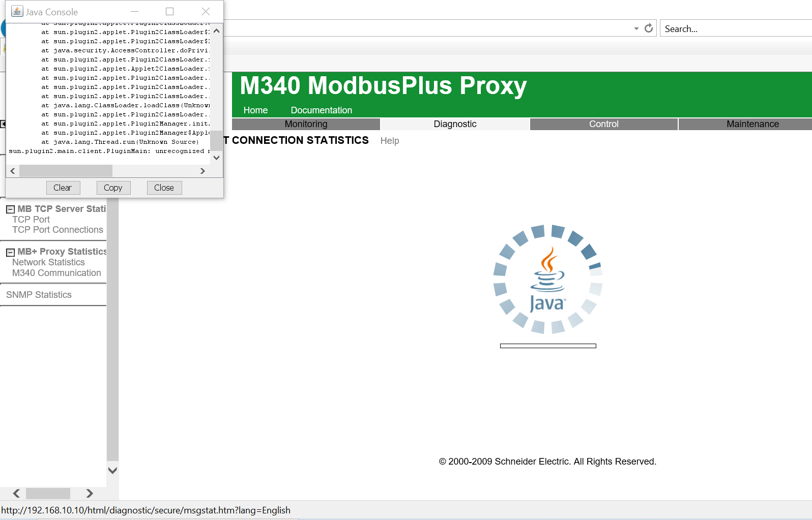This screenshot has height=520, width=812.
Task: Refresh the browser page
Action: pyautogui.click(x=649, y=28)
